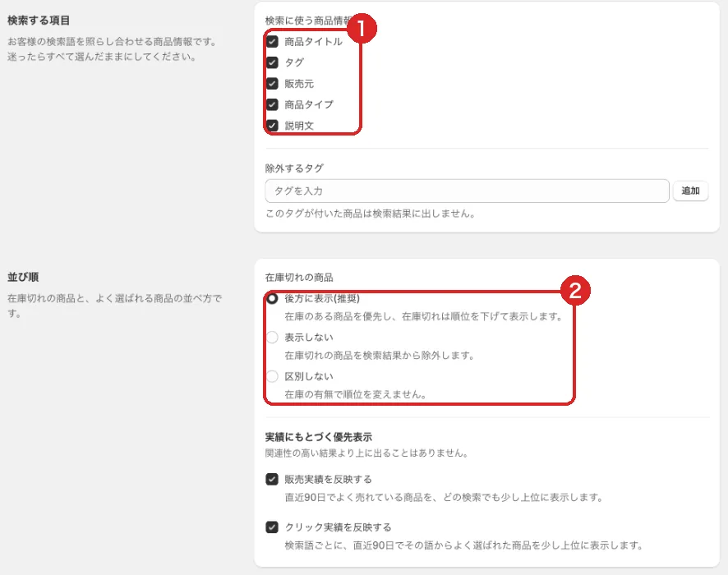728x575 pixels.
Task: Click the 除外するタグ label
Action: [294, 168]
